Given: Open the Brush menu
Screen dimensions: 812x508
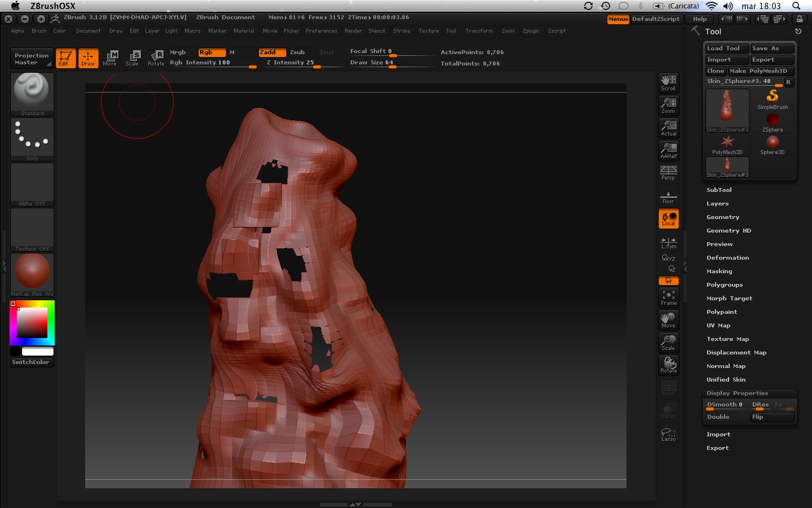Looking at the screenshot, I should (x=39, y=31).
